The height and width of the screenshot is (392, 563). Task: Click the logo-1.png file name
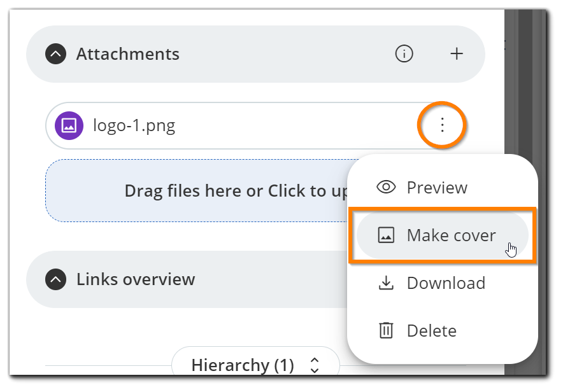tap(134, 125)
